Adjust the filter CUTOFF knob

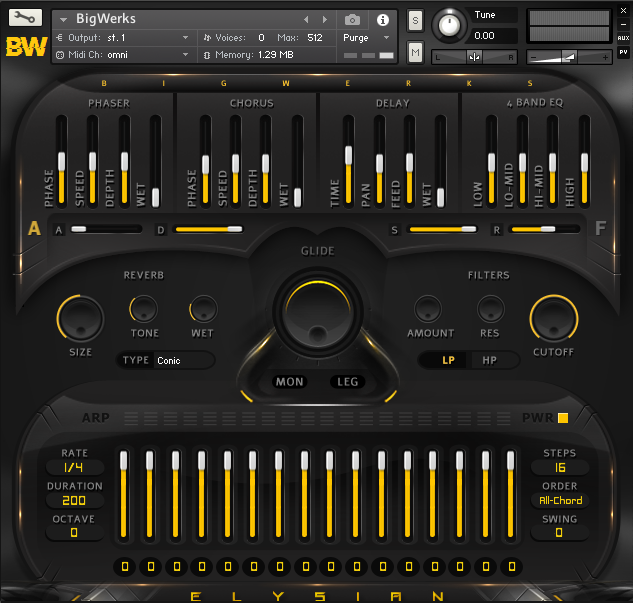(x=554, y=318)
